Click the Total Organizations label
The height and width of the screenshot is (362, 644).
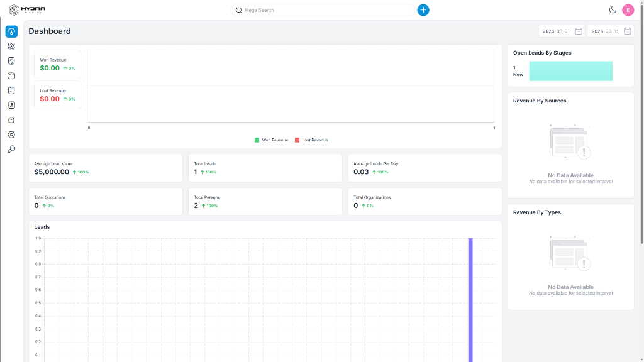(372, 197)
